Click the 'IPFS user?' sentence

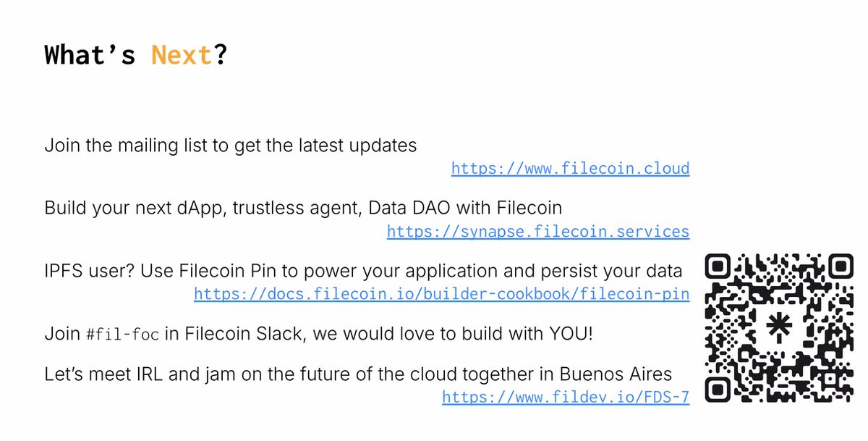click(x=363, y=272)
